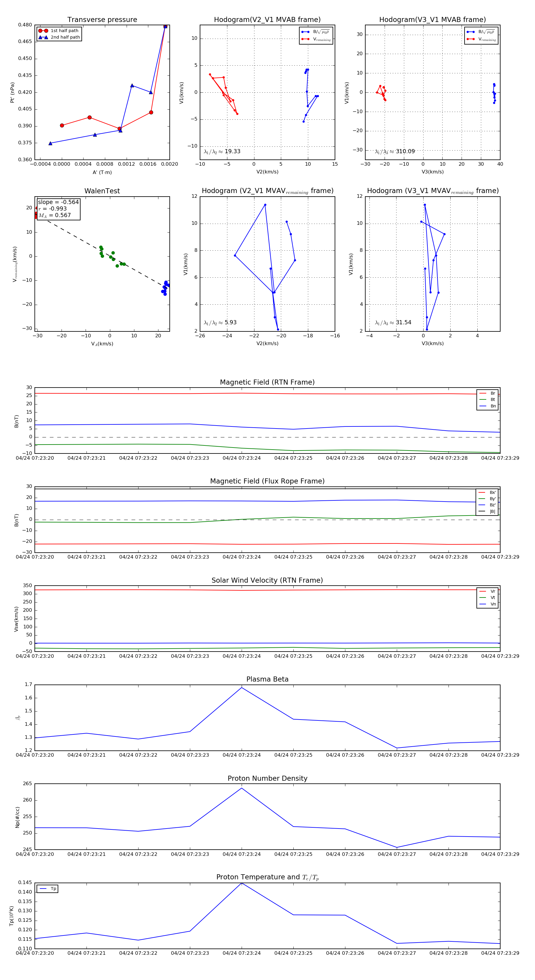535x980 pixels.
Task: Click the 'Plasma Beta' panel title
Action: click(x=267, y=679)
